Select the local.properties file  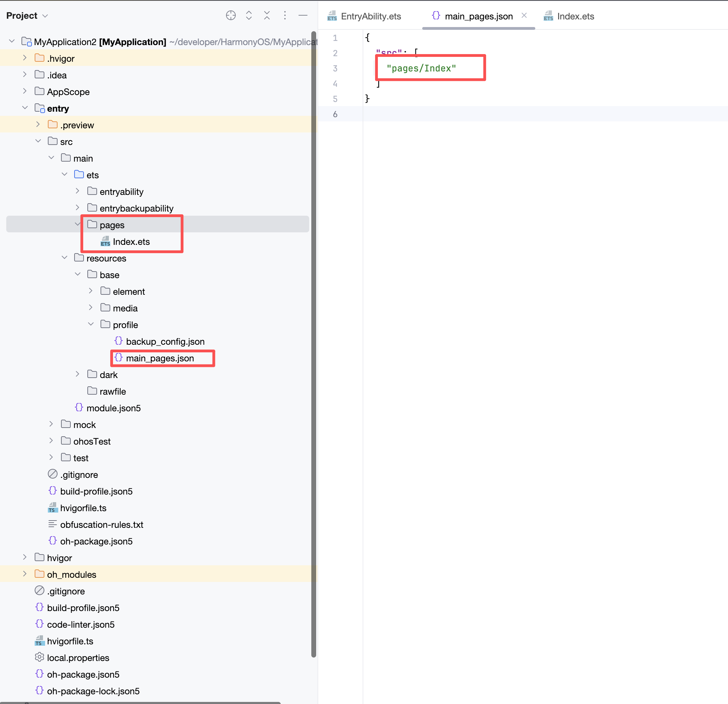78,658
